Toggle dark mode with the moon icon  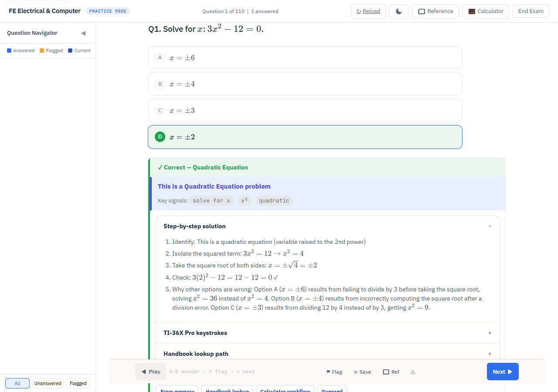point(399,11)
